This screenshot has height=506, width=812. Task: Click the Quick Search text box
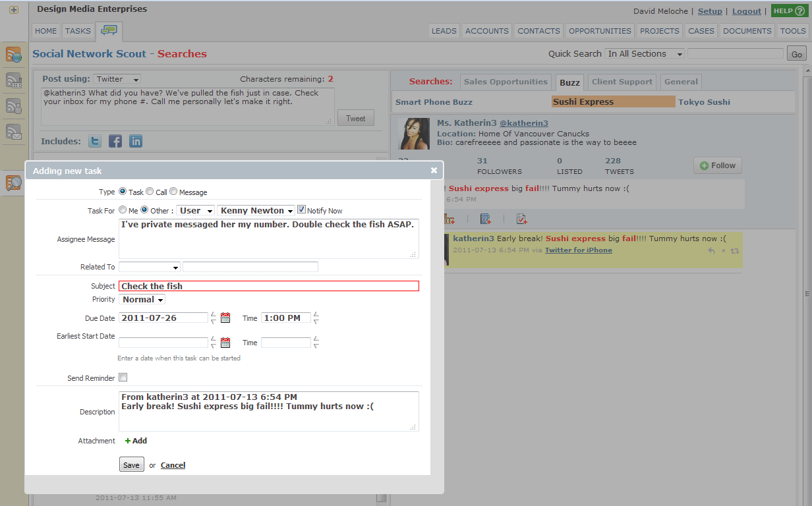(736, 54)
